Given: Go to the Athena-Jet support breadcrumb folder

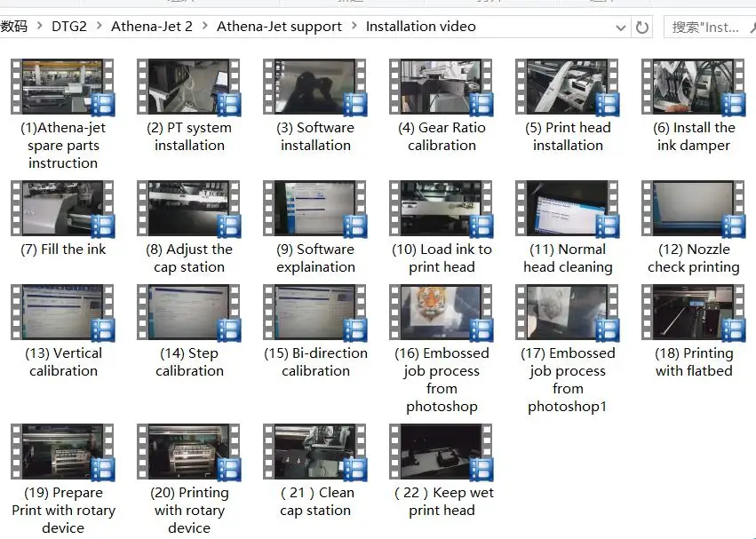Looking at the screenshot, I should point(279,26).
